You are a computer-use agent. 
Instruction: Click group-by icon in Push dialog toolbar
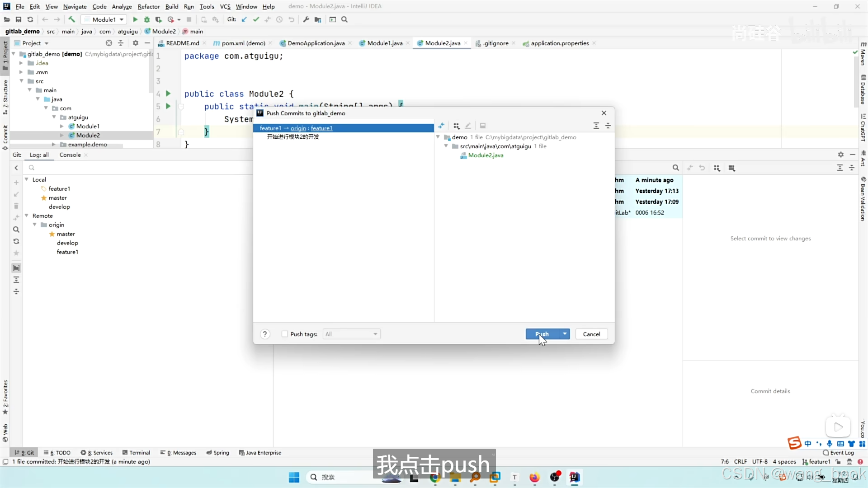click(457, 126)
